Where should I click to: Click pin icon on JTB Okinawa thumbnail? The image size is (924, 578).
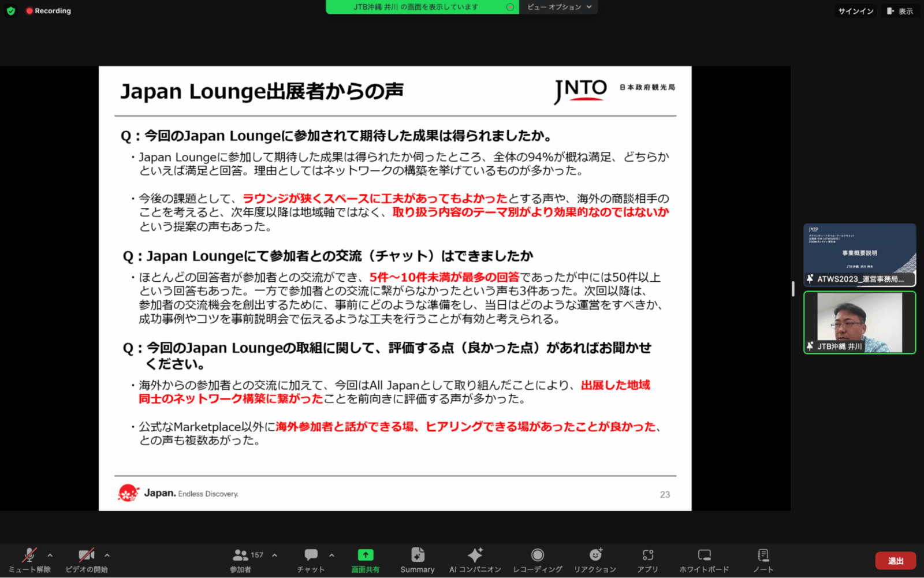click(810, 346)
